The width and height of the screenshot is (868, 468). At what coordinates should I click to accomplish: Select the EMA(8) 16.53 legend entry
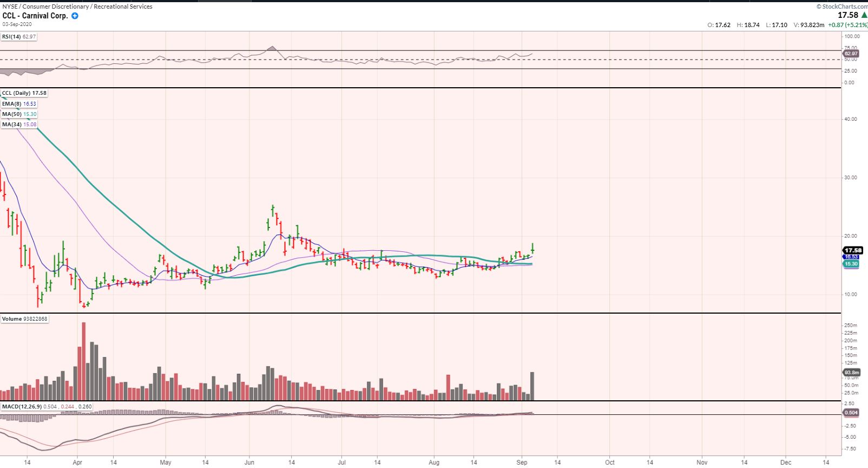point(19,103)
